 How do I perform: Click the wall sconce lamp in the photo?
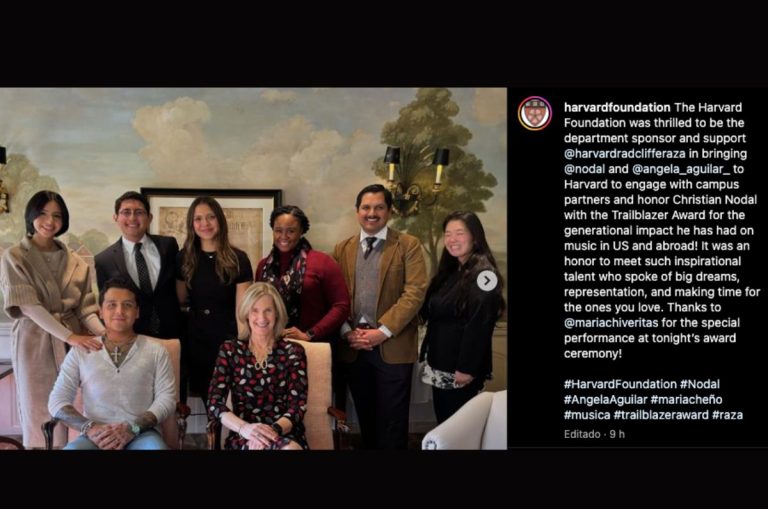point(415,180)
